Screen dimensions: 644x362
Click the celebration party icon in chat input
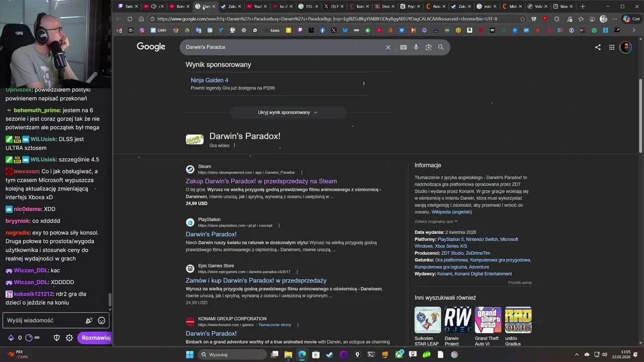89,320
